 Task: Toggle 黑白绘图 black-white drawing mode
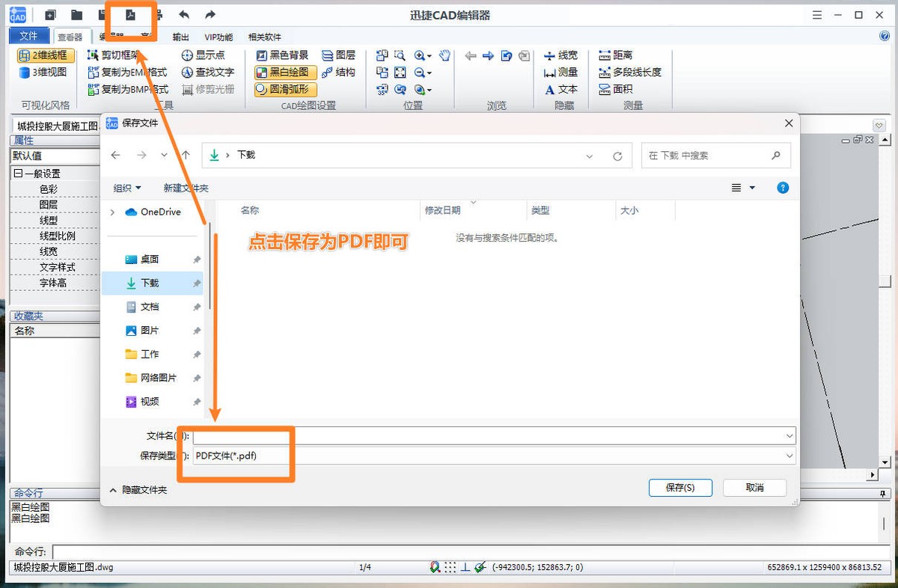[284, 72]
